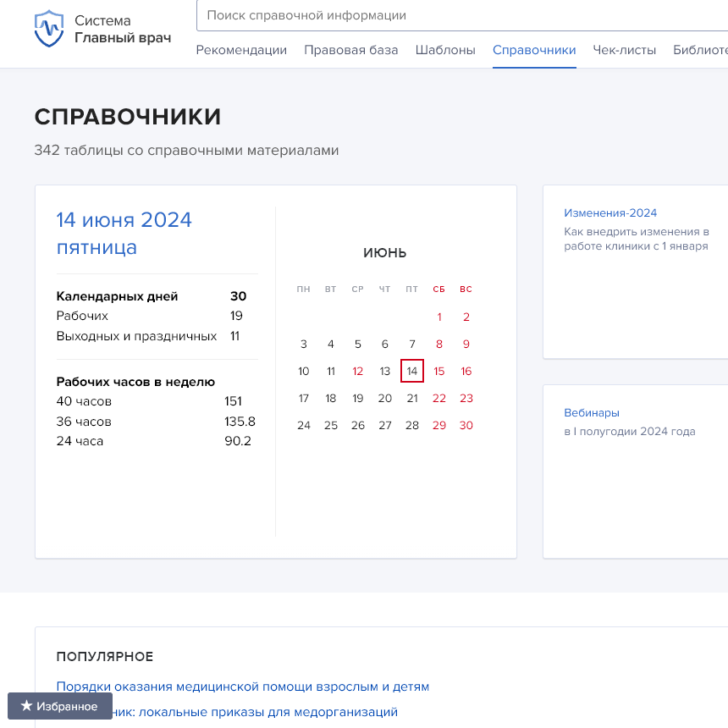The image size is (728, 728).
Task: Click date 29 in the calendar
Action: (x=439, y=425)
